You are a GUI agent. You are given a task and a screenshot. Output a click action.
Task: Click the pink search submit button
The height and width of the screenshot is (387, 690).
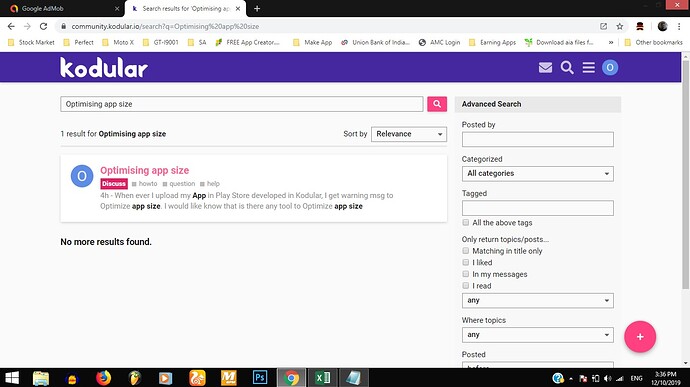pos(437,104)
